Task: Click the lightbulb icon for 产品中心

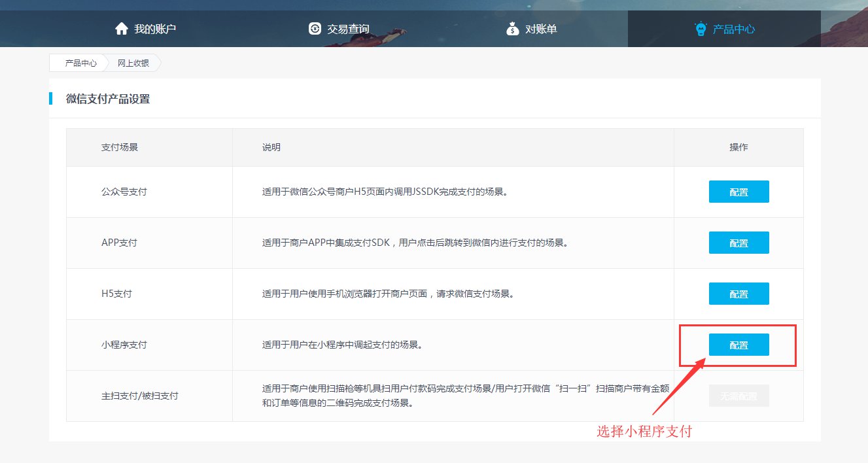Action: [701, 29]
